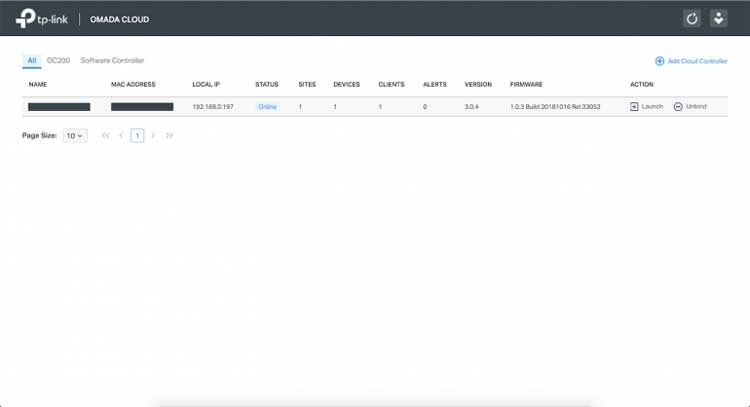Go to the next page
750x407 pixels.
tap(153, 136)
